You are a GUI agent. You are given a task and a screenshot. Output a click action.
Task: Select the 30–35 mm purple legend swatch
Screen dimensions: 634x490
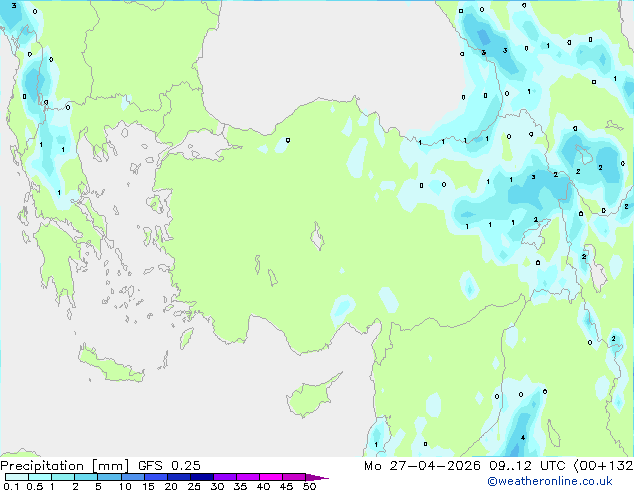[x=225, y=477]
